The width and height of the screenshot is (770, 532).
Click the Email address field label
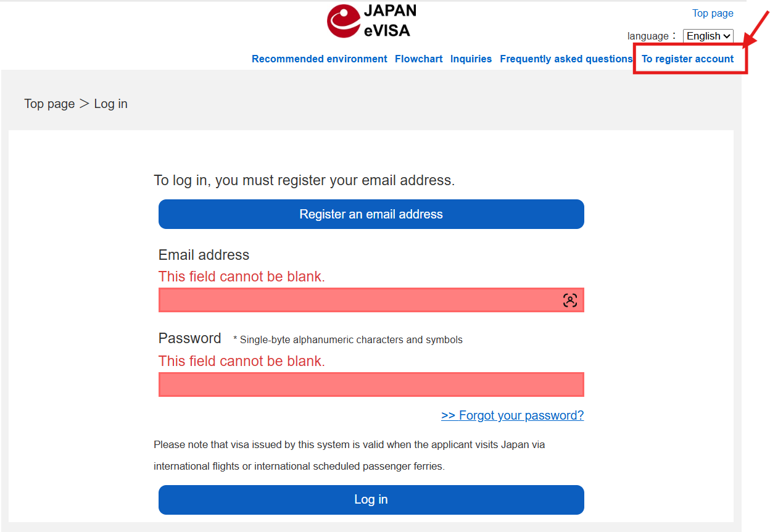pos(204,255)
